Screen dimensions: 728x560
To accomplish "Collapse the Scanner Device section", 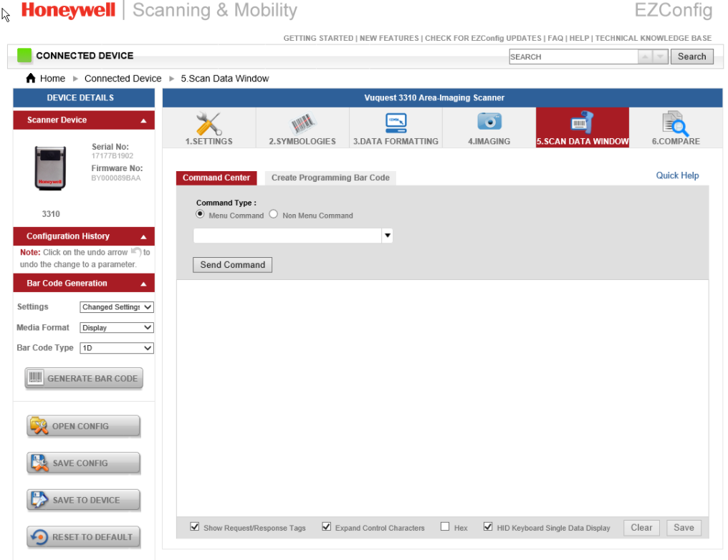I will point(143,120).
